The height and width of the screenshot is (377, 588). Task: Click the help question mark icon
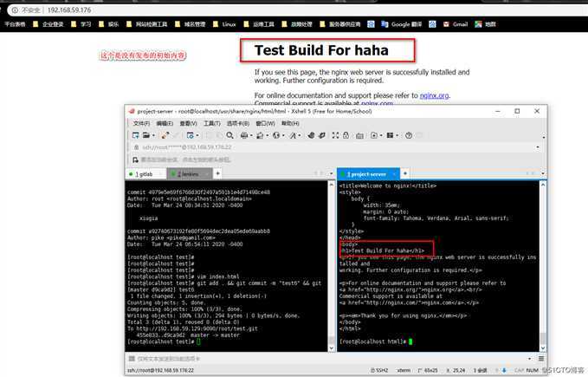[x=409, y=135]
